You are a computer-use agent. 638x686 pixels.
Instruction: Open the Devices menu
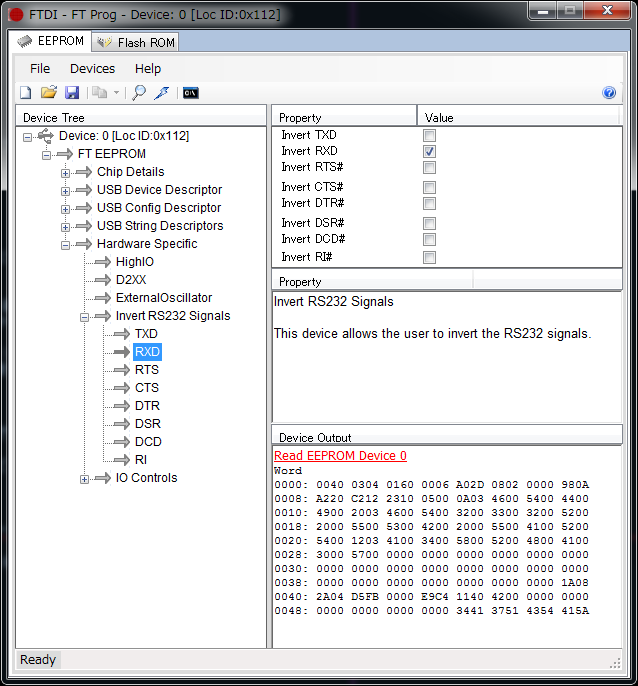92,69
